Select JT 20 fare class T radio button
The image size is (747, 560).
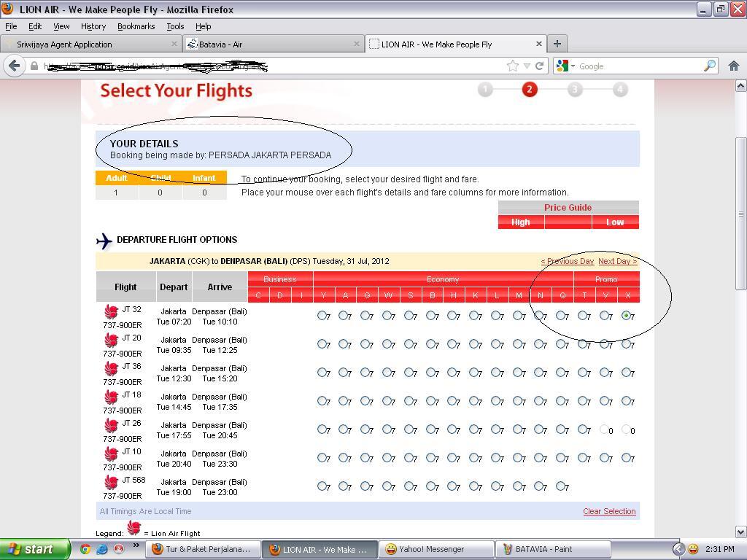583,344
